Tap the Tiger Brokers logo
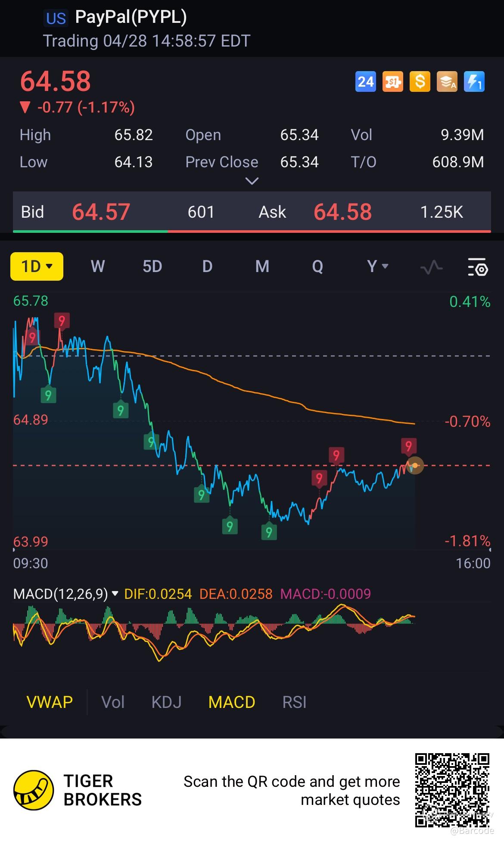Viewport: 504px width, 842px height. [78, 790]
